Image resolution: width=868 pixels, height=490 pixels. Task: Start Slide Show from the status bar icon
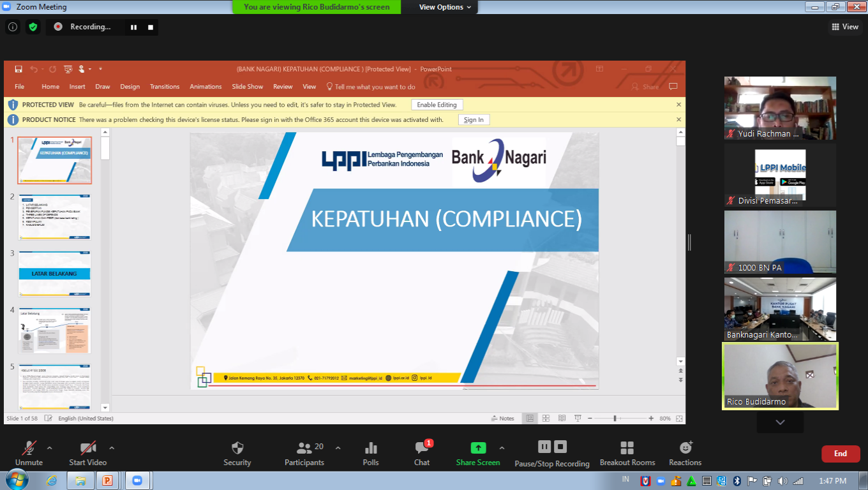[x=578, y=419]
